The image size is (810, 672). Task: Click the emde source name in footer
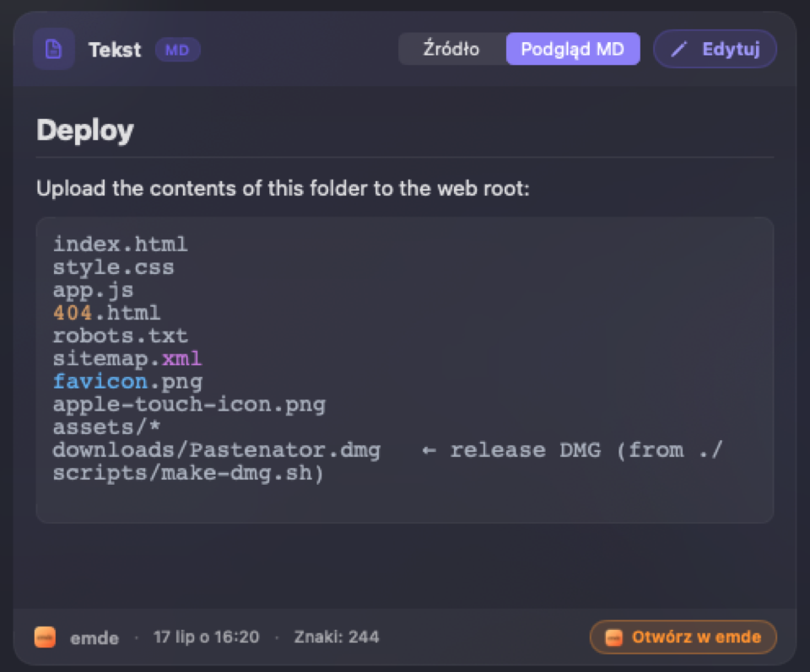tap(94, 638)
